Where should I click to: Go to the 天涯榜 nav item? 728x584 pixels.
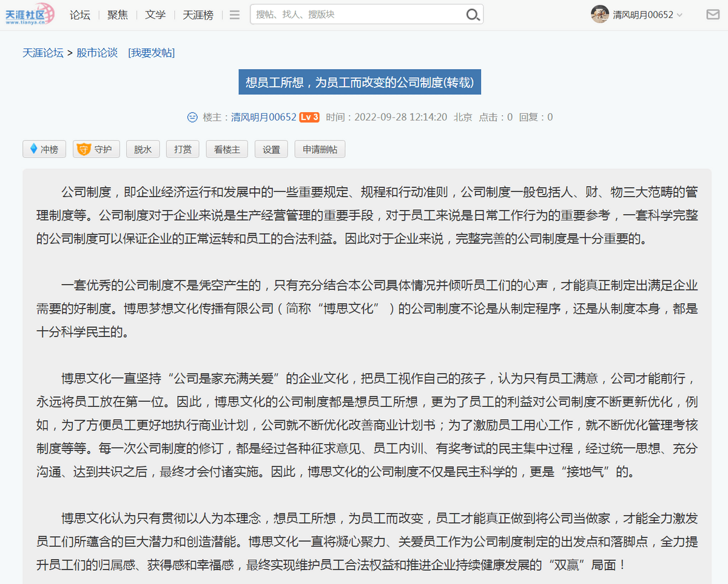pos(198,15)
